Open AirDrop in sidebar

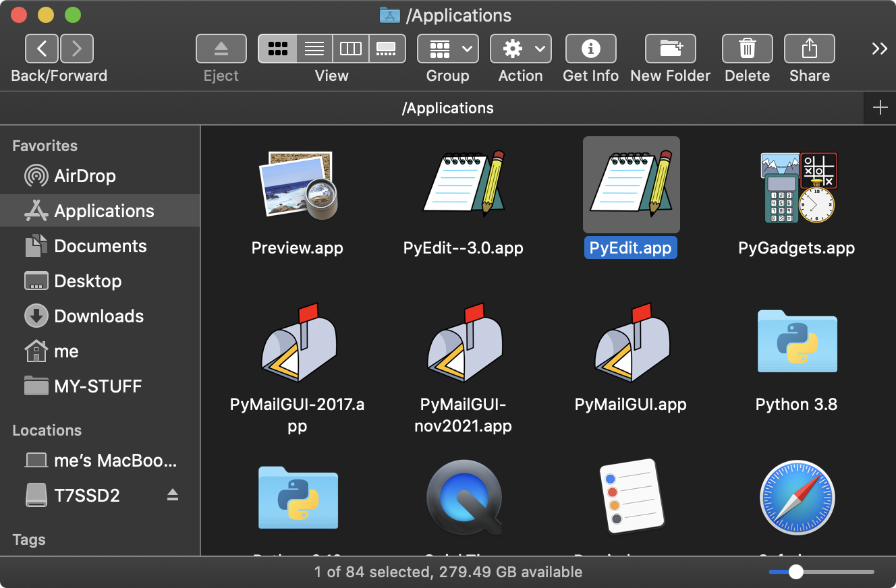(x=100, y=176)
